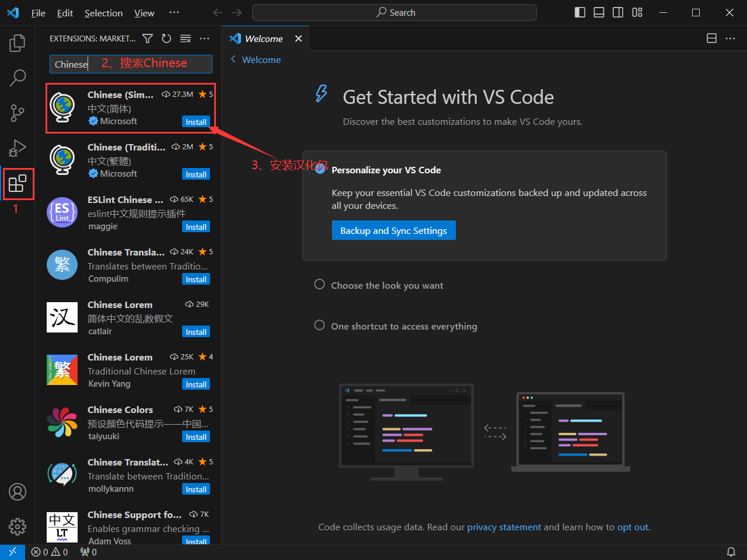This screenshot has width=747, height=560.
Task: Install the ESLint Chinese extension
Action: pyautogui.click(x=196, y=227)
